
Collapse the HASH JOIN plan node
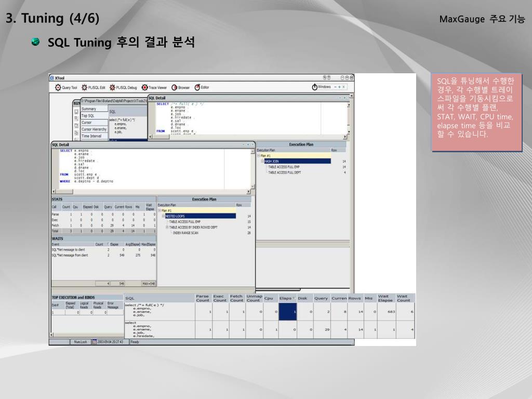pos(262,161)
